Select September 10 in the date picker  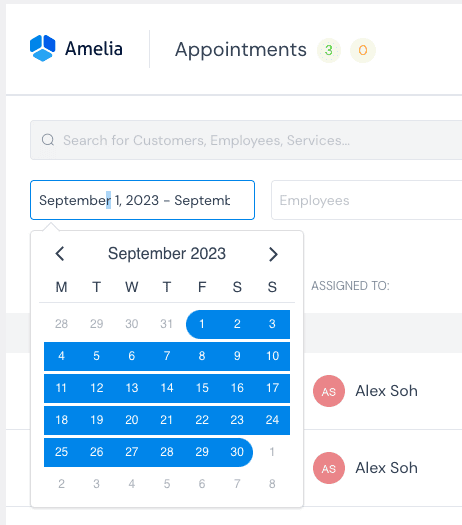point(272,356)
